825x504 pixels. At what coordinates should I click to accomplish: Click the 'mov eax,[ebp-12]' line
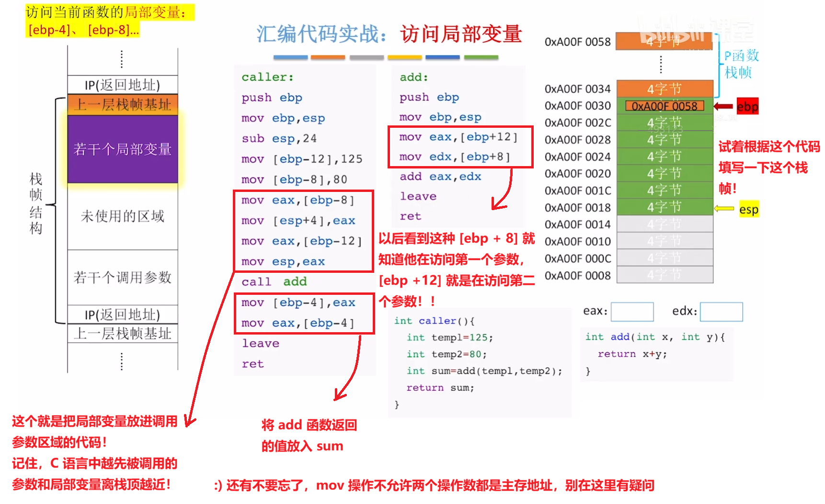click(302, 241)
